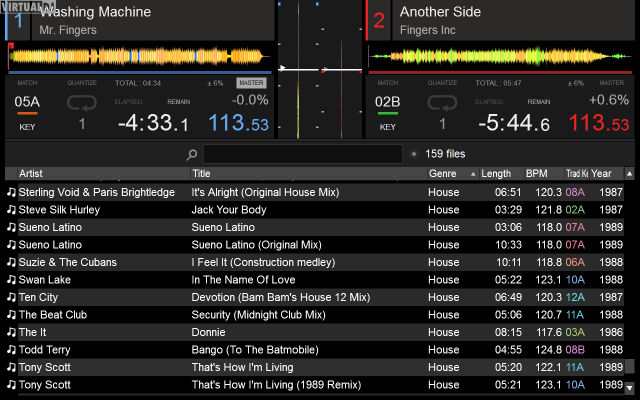Select deck 1 number badge
Image resolution: width=640 pixels, height=400 pixels.
[18, 20]
